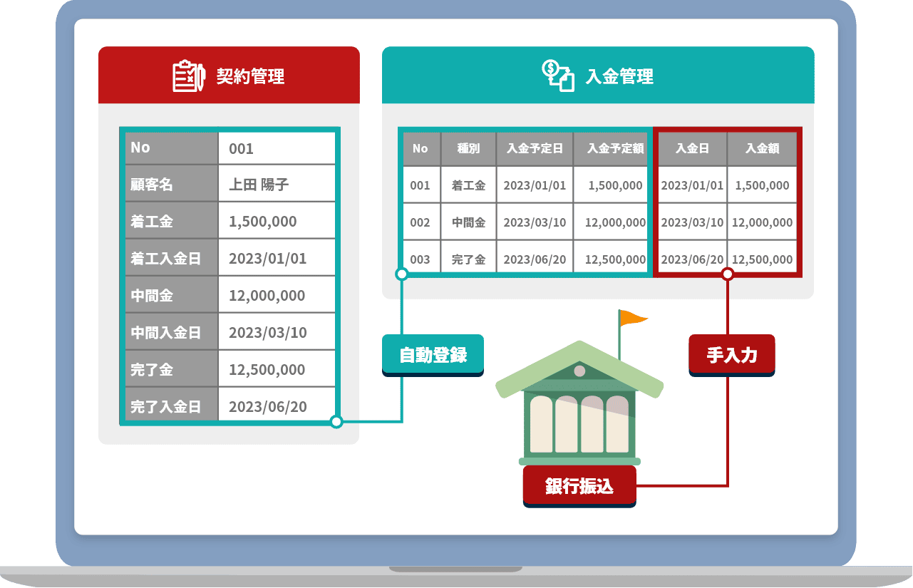
Task: Click 完了金 type cell in row 003
Action: click(x=468, y=259)
